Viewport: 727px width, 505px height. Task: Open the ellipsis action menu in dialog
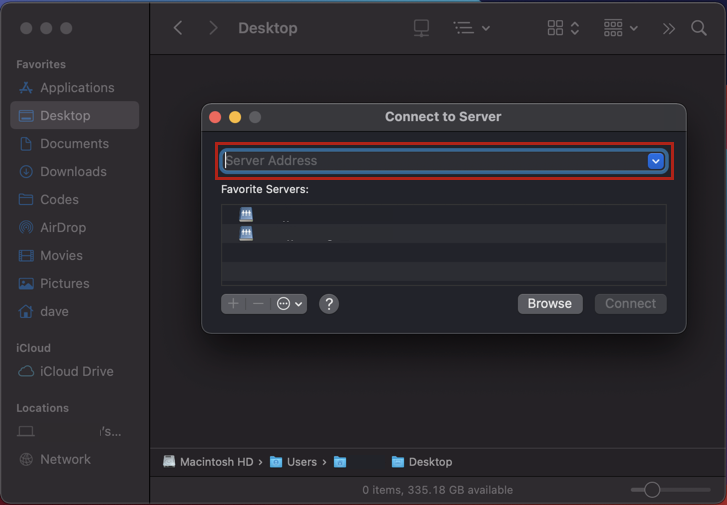(289, 304)
